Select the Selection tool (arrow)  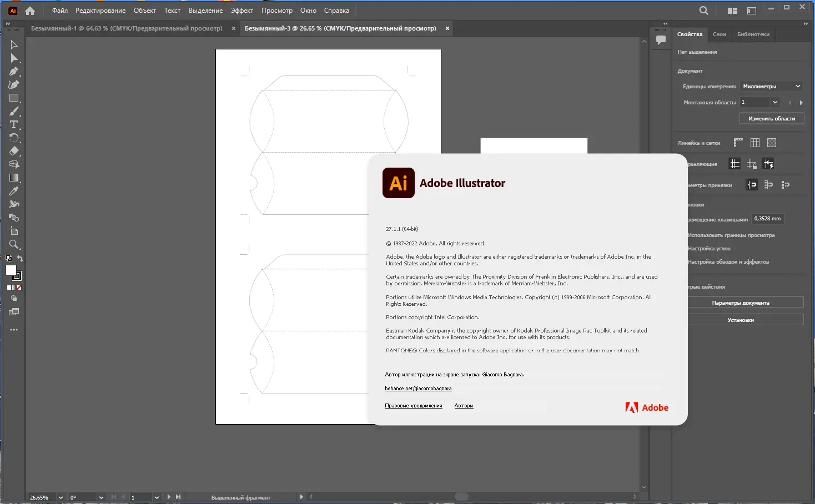(x=13, y=44)
